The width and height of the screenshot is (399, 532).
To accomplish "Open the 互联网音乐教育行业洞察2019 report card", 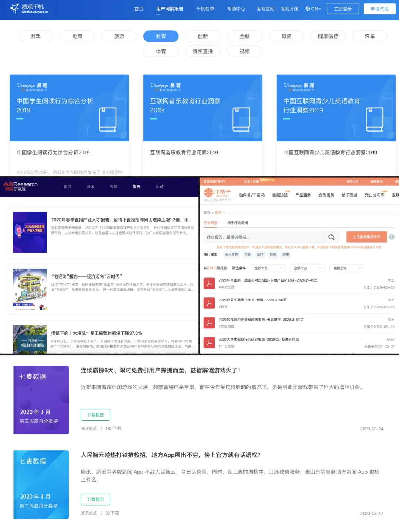I will (x=202, y=125).
